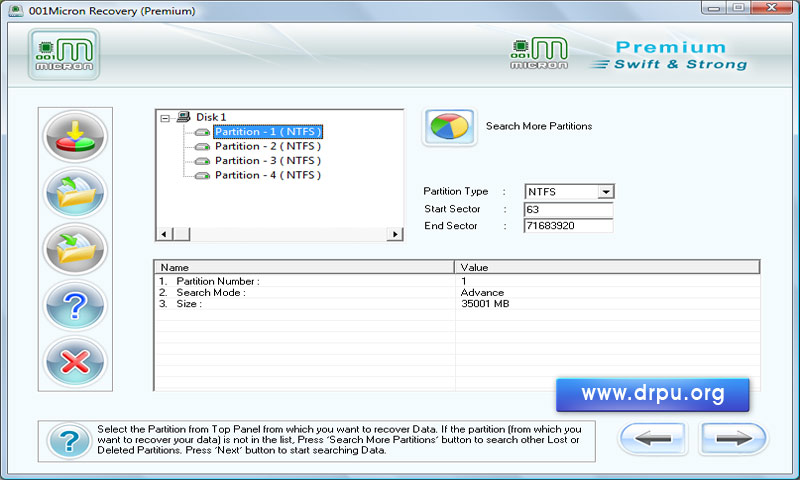The width and height of the screenshot is (800, 480).
Task: Select Disk 1 in tree
Action: 211,117
